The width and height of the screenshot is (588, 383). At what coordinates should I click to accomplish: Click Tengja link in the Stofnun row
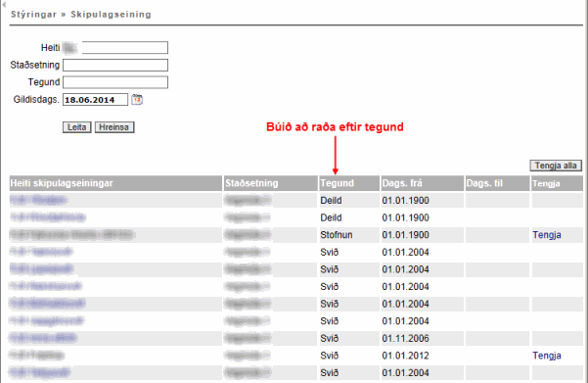pos(547,235)
